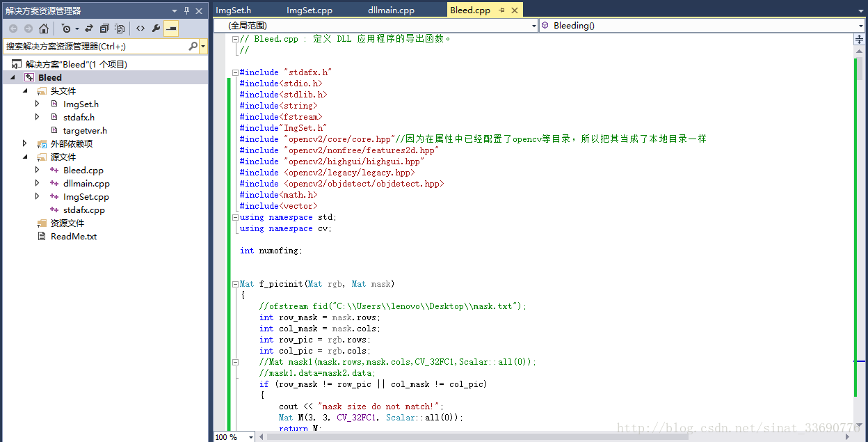This screenshot has height=442, width=868.
Task: Select the Bleed project in the tree
Action: click(50, 77)
